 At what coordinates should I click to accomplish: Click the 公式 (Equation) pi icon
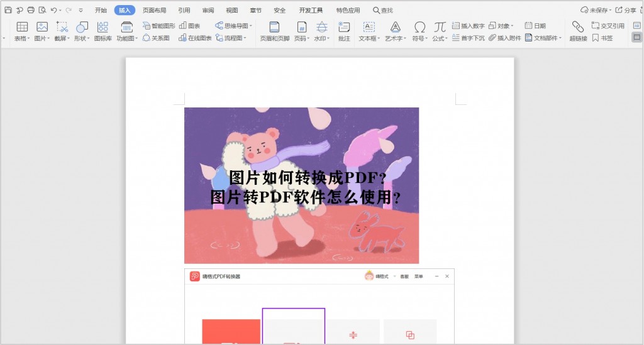click(440, 27)
